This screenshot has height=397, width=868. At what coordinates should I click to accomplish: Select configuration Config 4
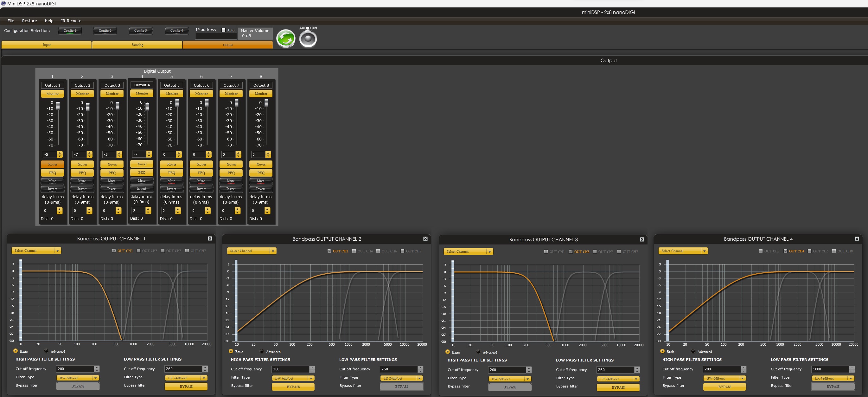[177, 31]
